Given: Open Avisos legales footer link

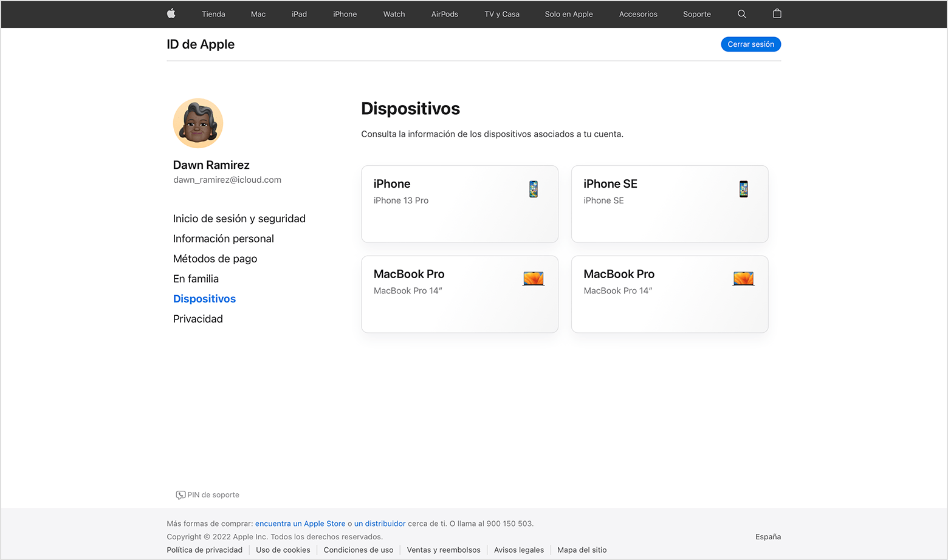Looking at the screenshot, I should point(519,550).
